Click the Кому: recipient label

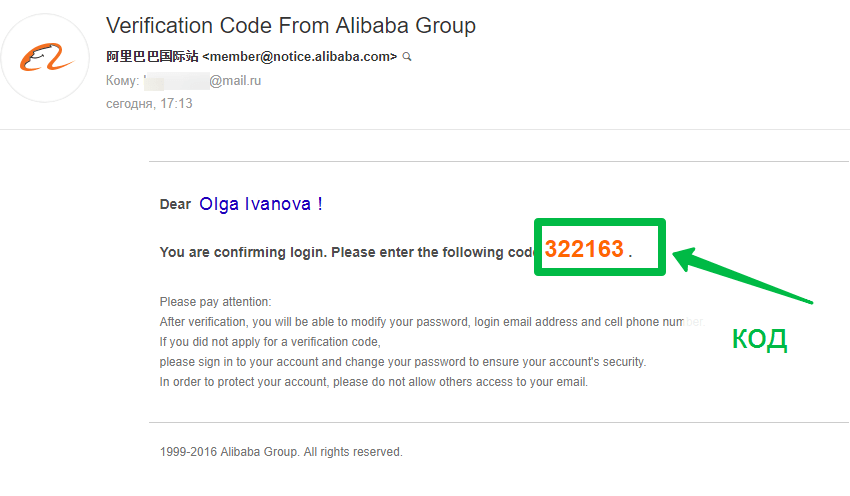click(122, 81)
